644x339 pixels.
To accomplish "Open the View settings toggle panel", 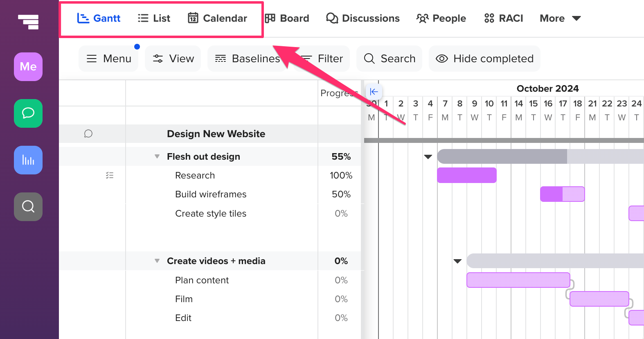I will [x=173, y=59].
